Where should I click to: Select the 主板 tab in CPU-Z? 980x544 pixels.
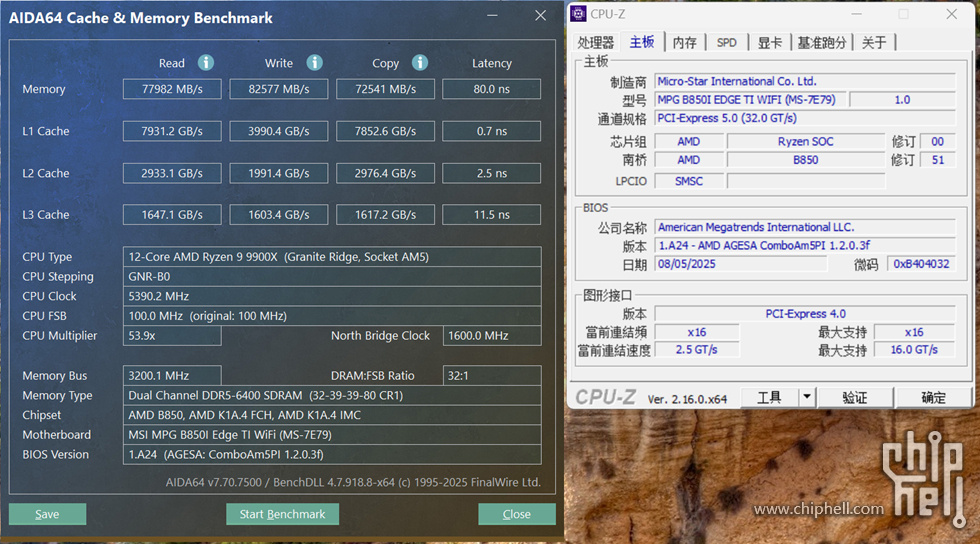[642, 42]
